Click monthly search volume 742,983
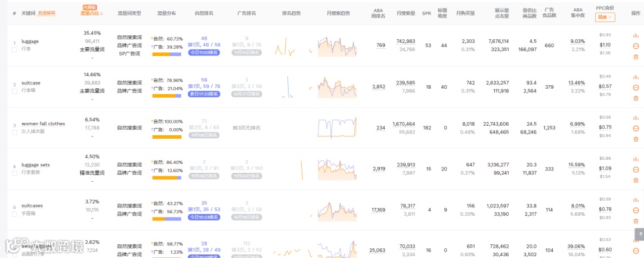The image size is (644, 258). coord(406,42)
